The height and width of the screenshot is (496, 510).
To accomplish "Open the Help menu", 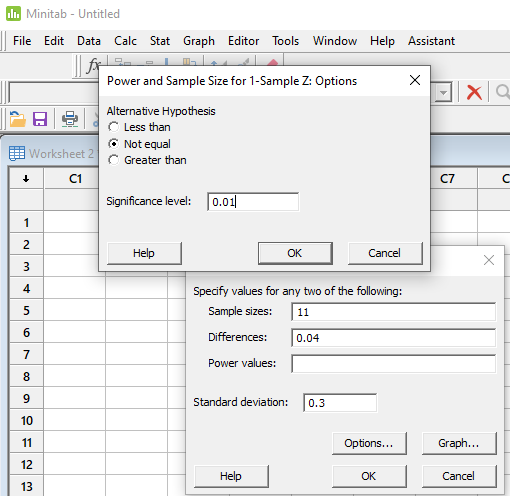I will pos(382,41).
